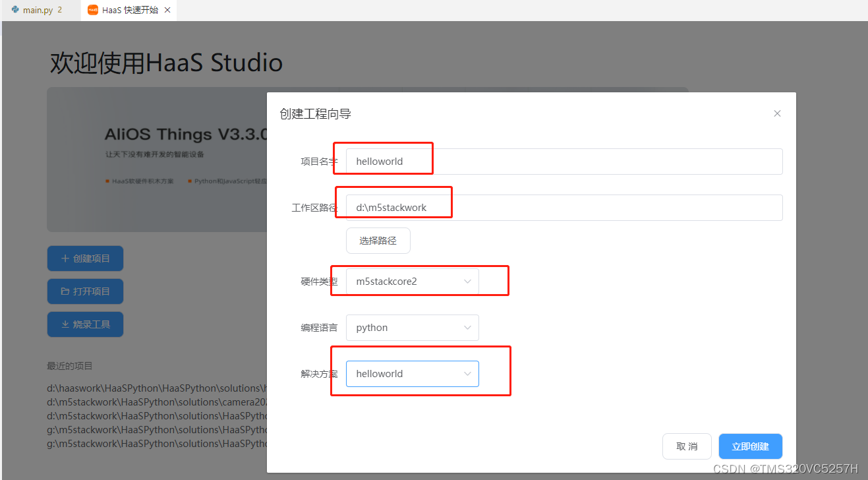The image size is (868, 480).
Task: Click the AliOS Things V3.3.0 banner
Action: tap(157, 160)
